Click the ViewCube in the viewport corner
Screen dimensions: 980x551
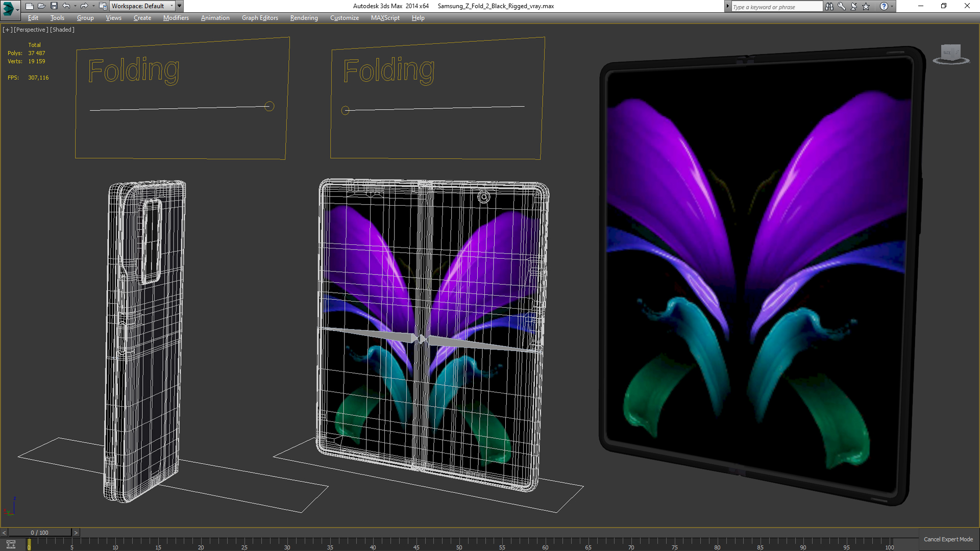[951, 54]
